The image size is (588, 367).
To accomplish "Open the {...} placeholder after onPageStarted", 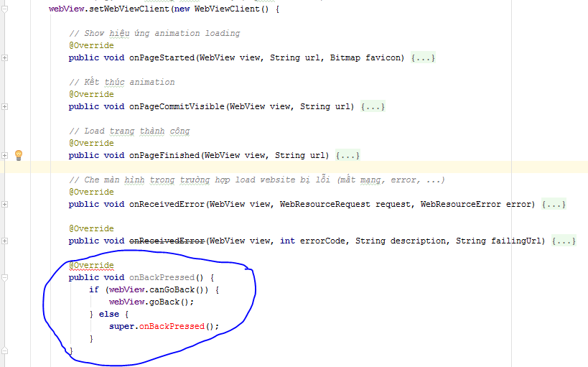I will pyautogui.click(x=423, y=57).
